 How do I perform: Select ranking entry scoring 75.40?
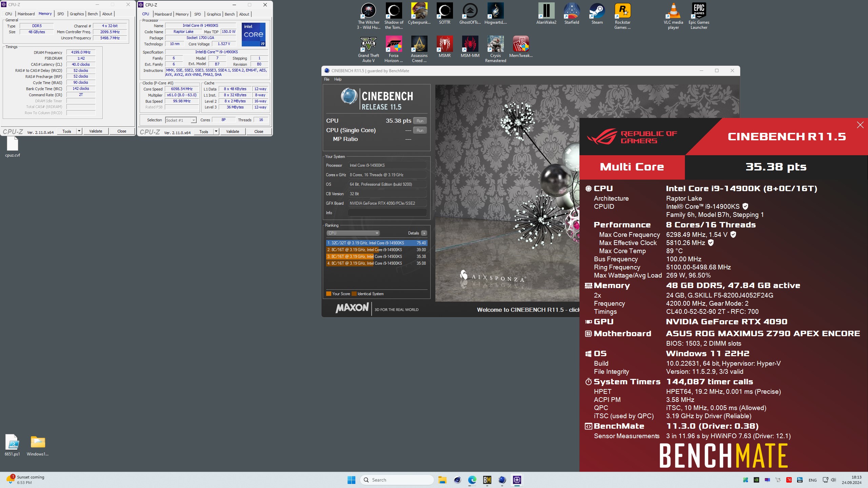coord(376,243)
